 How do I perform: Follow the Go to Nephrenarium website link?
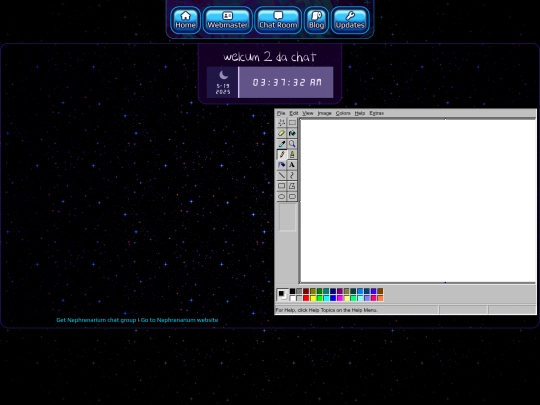pos(179,320)
